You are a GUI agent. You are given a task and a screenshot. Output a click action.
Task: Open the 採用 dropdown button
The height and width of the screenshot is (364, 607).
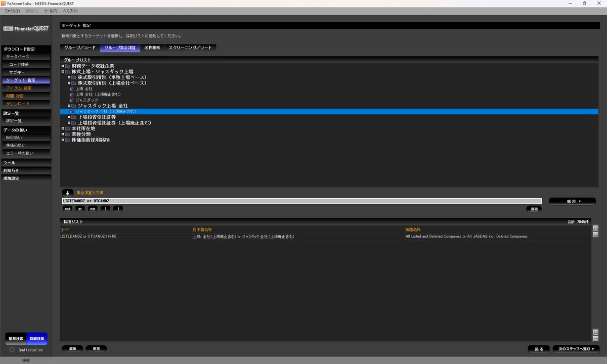[572, 201]
